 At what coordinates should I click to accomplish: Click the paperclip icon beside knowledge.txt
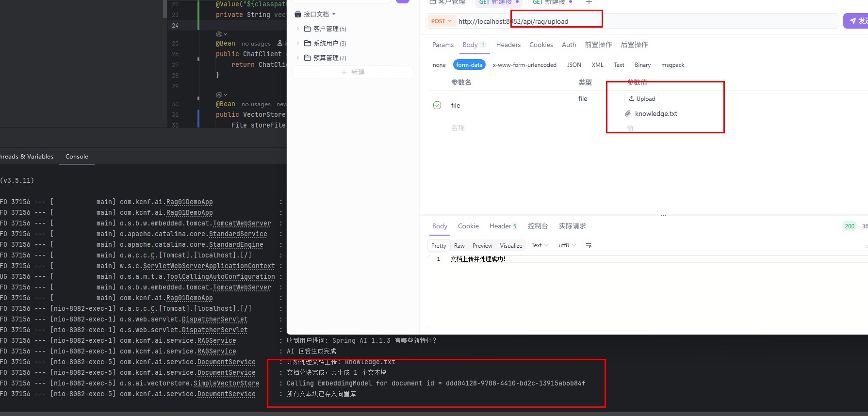[628, 113]
